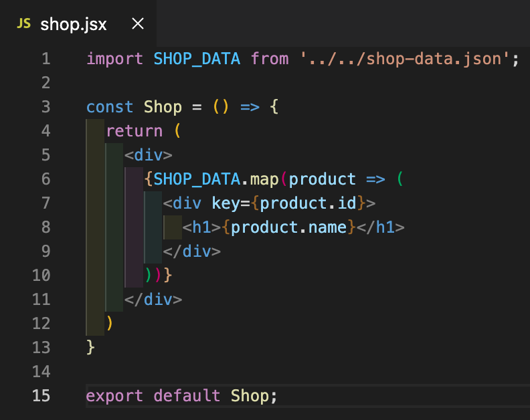Click line number 10 in the gutter
This screenshot has width=530, height=420.
tap(41, 275)
